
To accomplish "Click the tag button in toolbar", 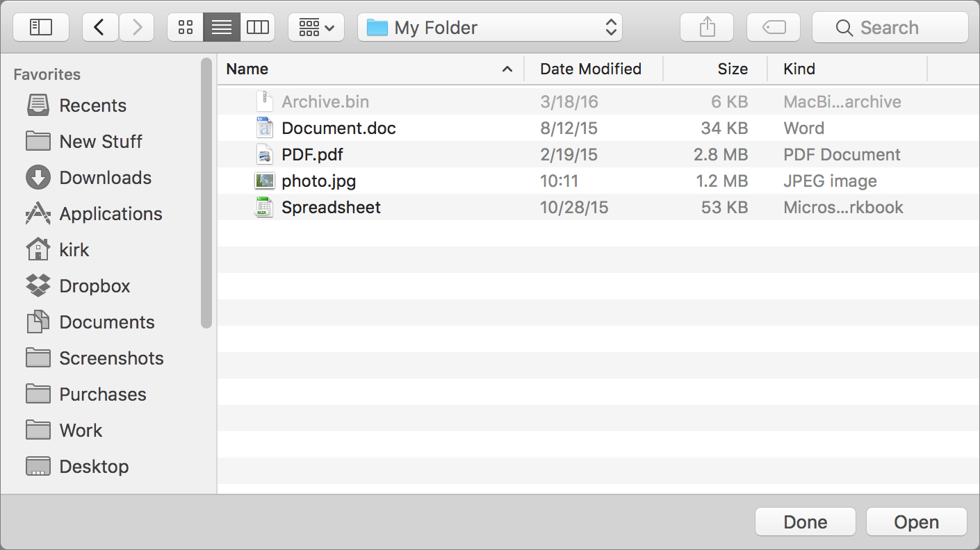I will 773,27.
